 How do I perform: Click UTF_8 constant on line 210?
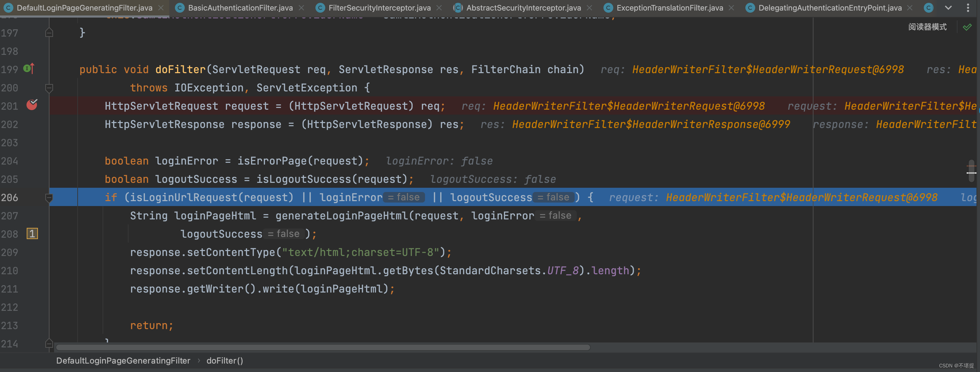563,270
